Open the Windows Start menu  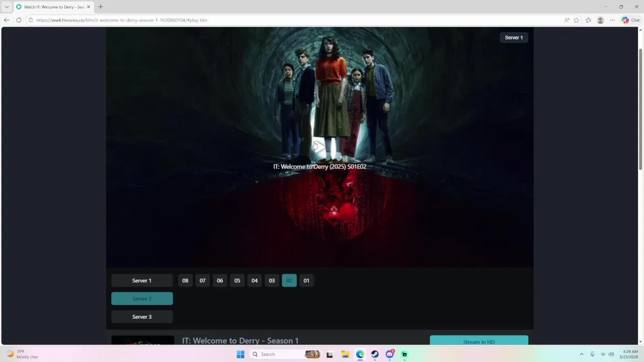240,354
